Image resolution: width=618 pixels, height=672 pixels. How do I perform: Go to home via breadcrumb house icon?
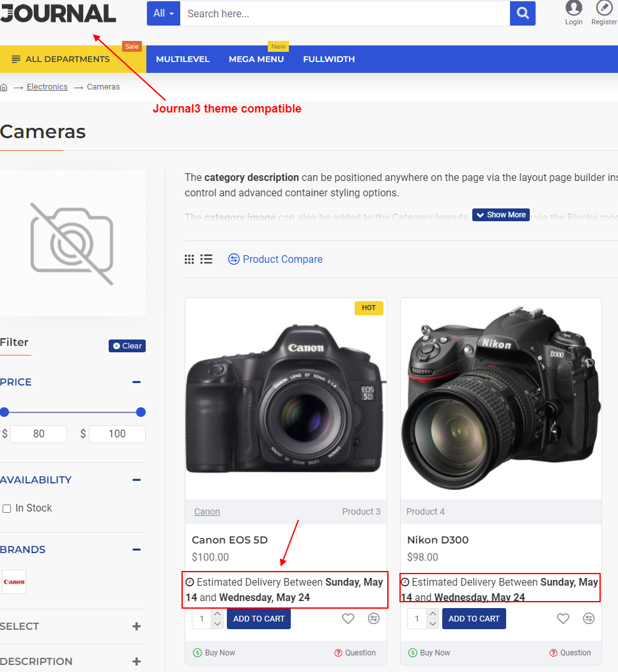coord(4,88)
